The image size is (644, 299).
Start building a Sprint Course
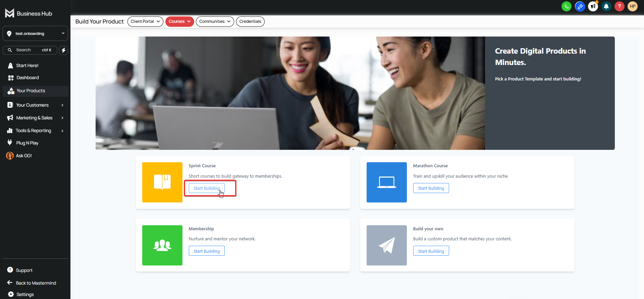(x=207, y=188)
